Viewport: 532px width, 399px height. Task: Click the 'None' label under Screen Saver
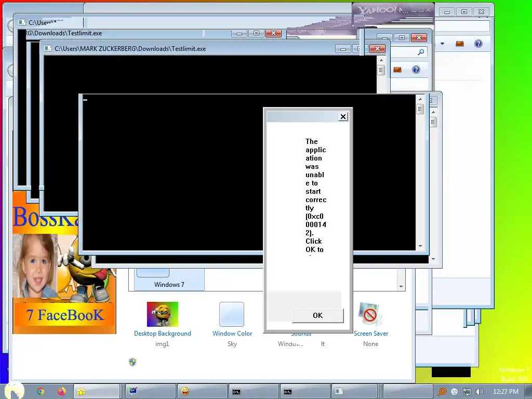[x=370, y=344]
